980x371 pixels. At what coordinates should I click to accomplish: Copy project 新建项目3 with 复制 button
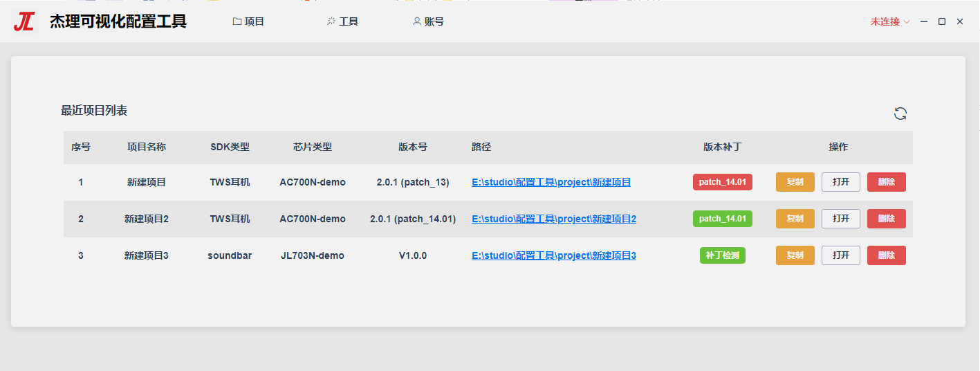tap(795, 255)
